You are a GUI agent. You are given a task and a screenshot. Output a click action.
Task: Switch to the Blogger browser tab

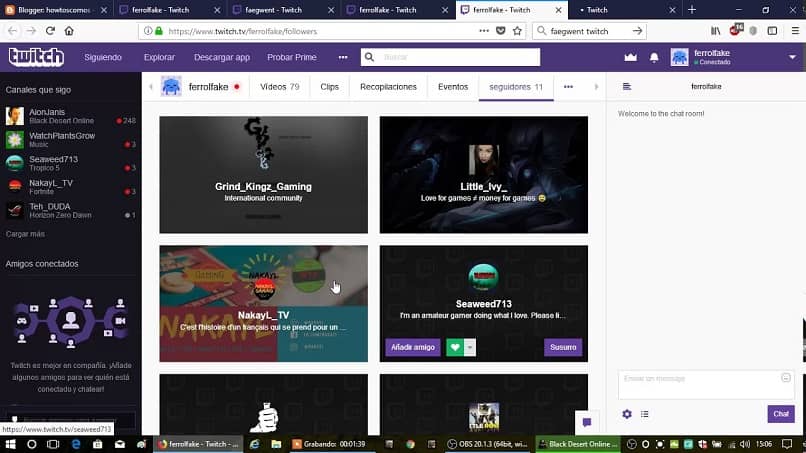[x=54, y=10]
